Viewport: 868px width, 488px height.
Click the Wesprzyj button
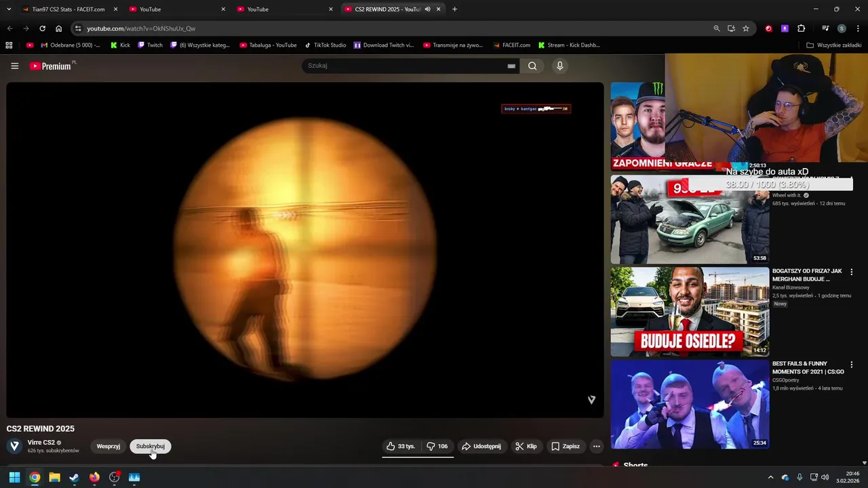click(108, 446)
